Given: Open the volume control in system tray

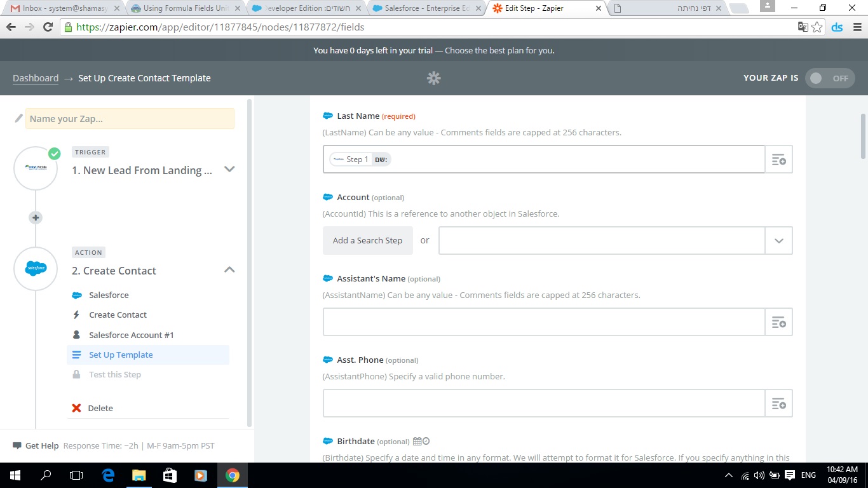Looking at the screenshot, I should point(759,475).
